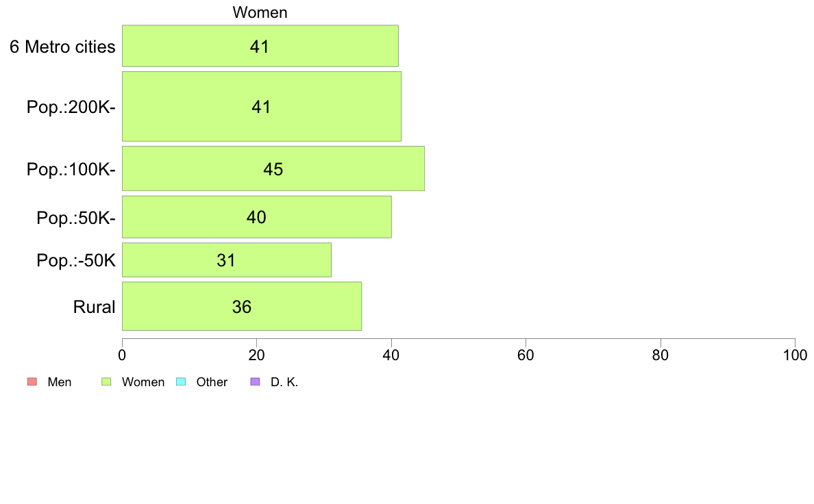The width and height of the screenshot is (814, 504).
Task: Select the Pop.:-50K bar showing 31
Action: pos(226,260)
